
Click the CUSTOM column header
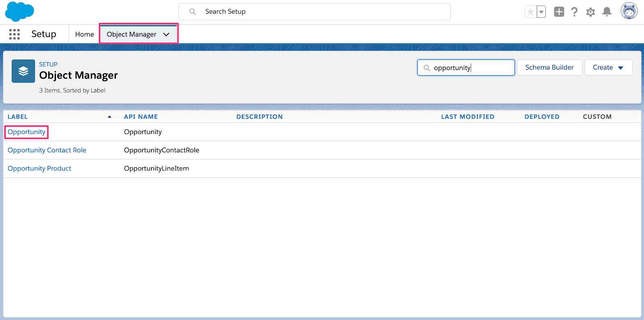click(x=597, y=117)
